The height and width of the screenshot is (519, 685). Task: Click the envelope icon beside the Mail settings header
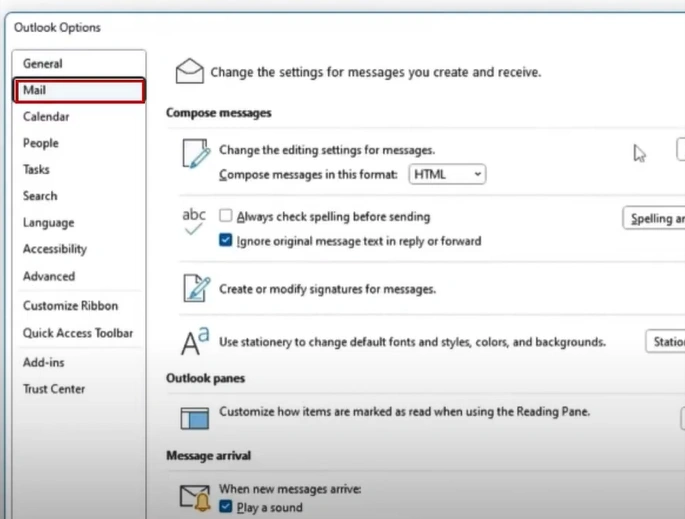pyautogui.click(x=190, y=71)
